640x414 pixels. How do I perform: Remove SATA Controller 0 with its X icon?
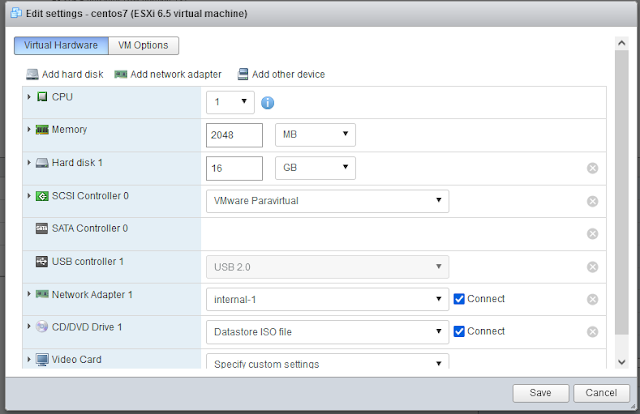592,234
